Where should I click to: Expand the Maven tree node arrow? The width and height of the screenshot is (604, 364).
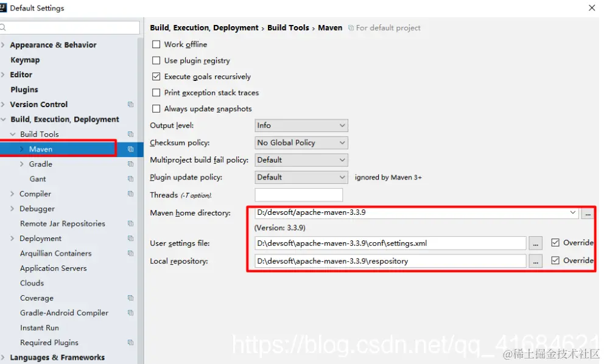pos(21,149)
